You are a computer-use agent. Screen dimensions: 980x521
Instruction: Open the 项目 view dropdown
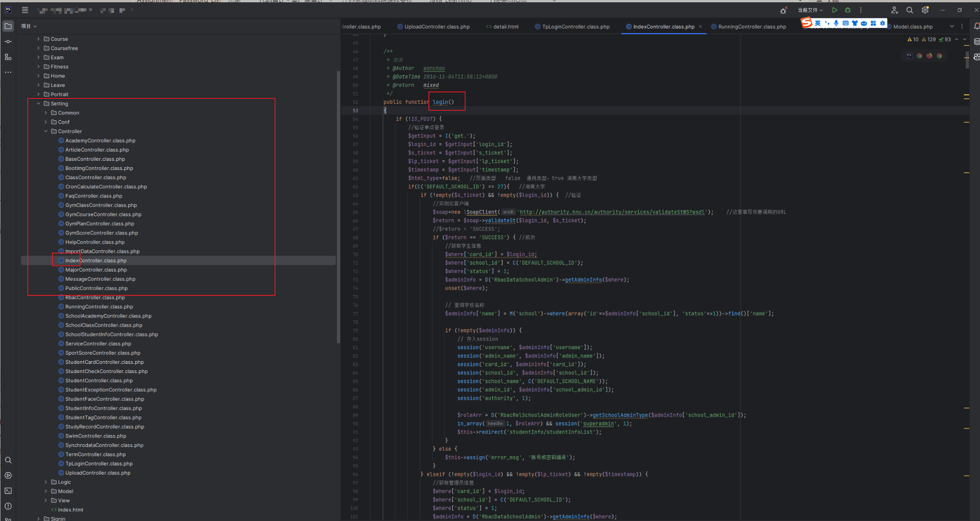point(28,26)
